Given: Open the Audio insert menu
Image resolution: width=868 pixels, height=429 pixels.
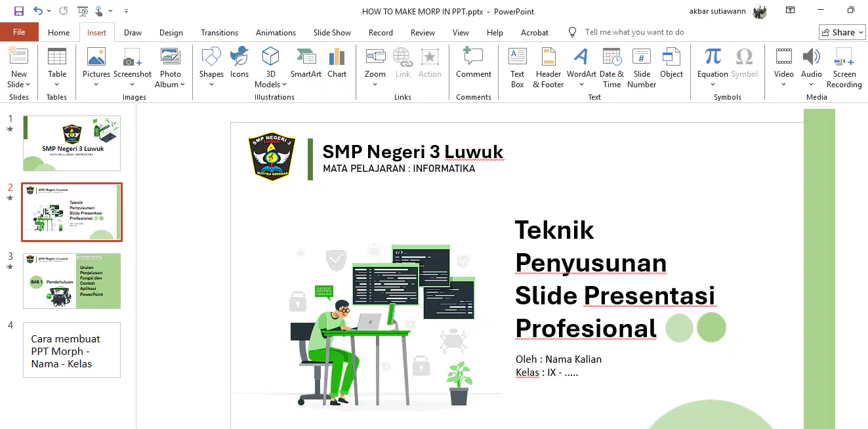Looking at the screenshot, I should pyautogui.click(x=812, y=68).
